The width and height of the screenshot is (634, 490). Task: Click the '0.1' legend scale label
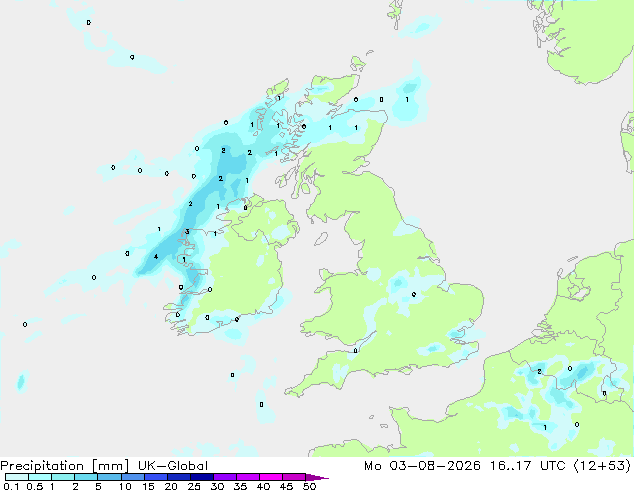[x=11, y=486]
